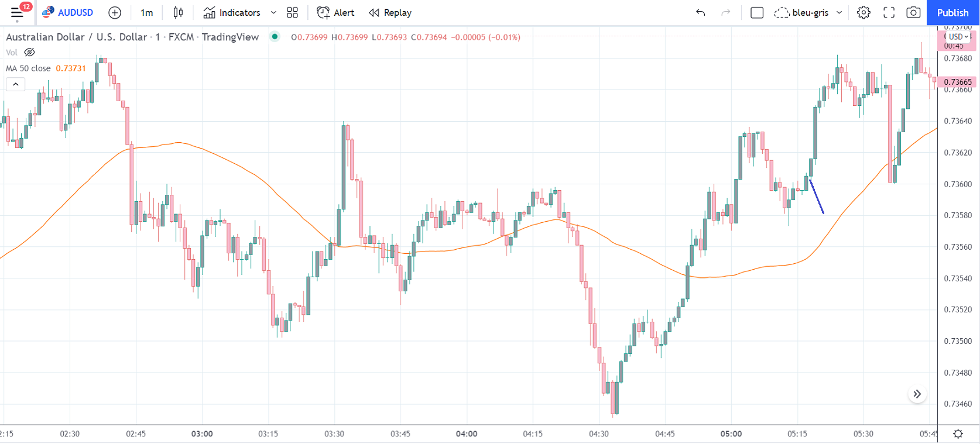Take a chart snapshot with the camera
The width and height of the screenshot is (980, 444).
point(913,12)
